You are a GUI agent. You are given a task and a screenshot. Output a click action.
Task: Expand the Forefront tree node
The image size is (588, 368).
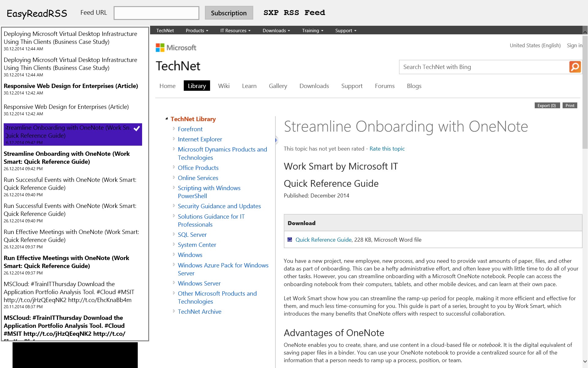pyautogui.click(x=174, y=129)
